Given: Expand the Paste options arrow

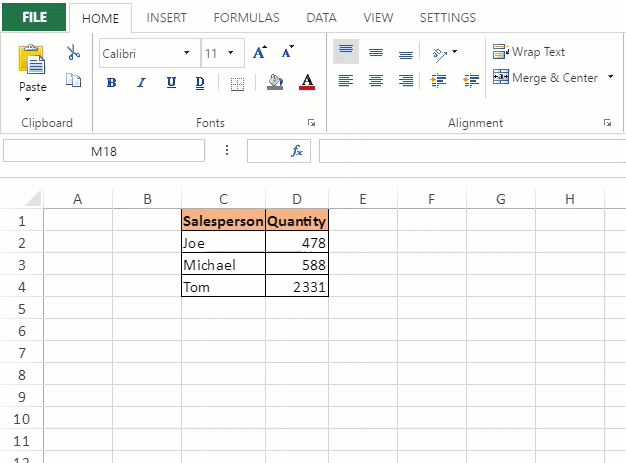Looking at the screenshot, I should pos(28,99).
